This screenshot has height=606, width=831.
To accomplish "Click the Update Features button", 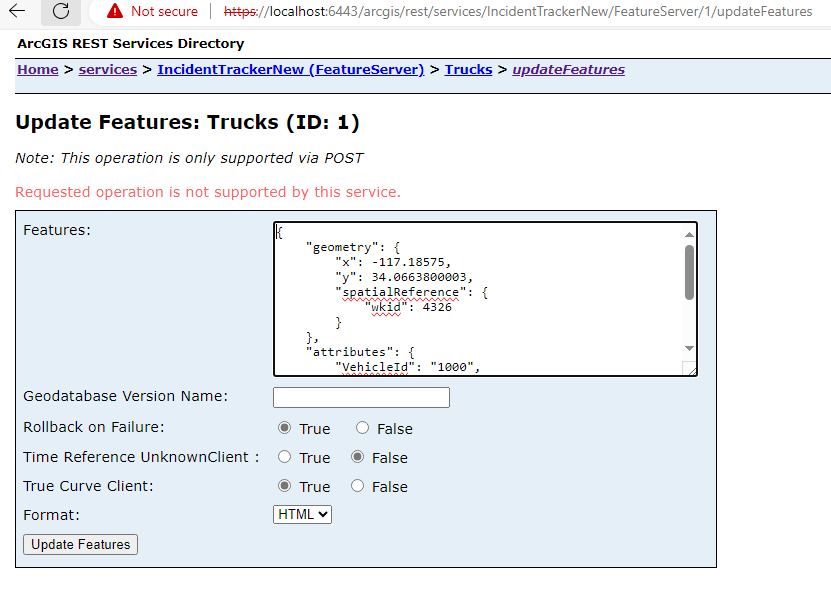I will [x=79, y=544].
